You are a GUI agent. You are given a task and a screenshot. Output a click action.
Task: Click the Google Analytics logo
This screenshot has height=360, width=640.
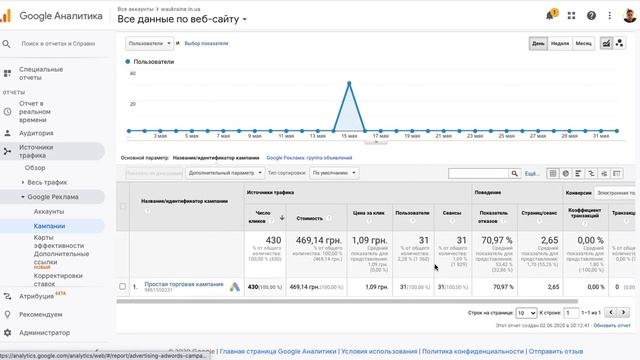point(6,16)
